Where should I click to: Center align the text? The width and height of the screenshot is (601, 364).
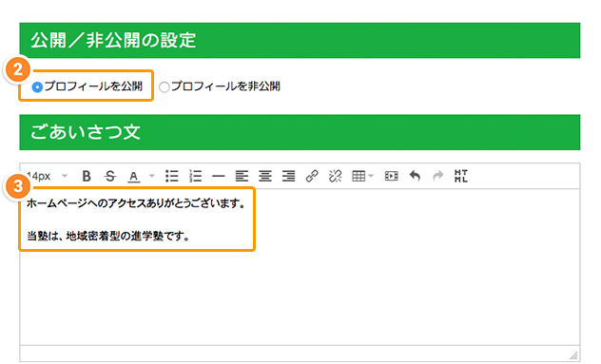pyautogui.click(x=265, y=176)
